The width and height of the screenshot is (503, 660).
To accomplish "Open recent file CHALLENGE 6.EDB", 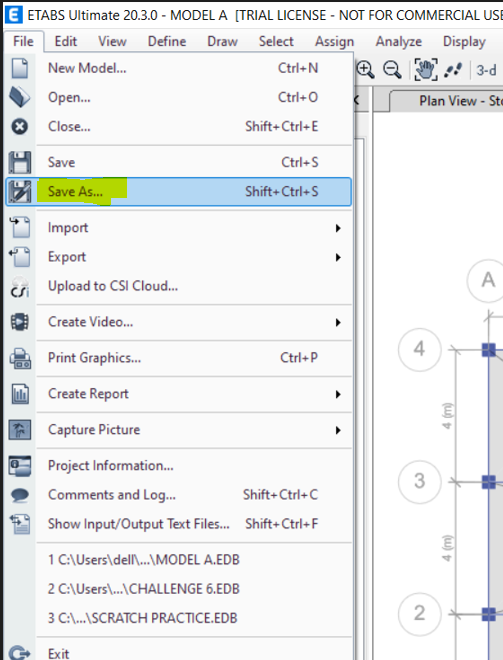I will pyautogui.click(x=179, y=589).
